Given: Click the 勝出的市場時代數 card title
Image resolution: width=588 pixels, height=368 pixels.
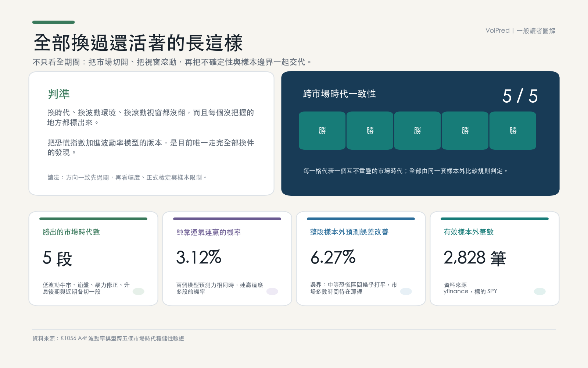Looking at the screenshot, I should point(71,232).
